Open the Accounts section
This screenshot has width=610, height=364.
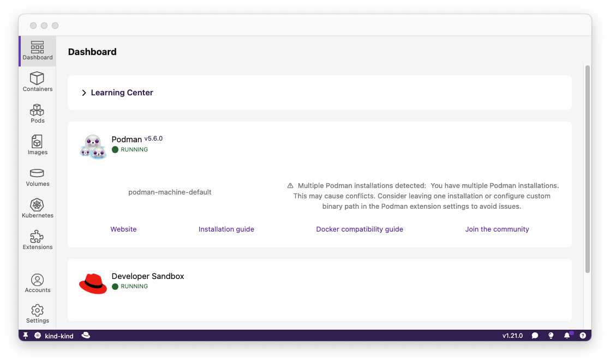point(37,282)
